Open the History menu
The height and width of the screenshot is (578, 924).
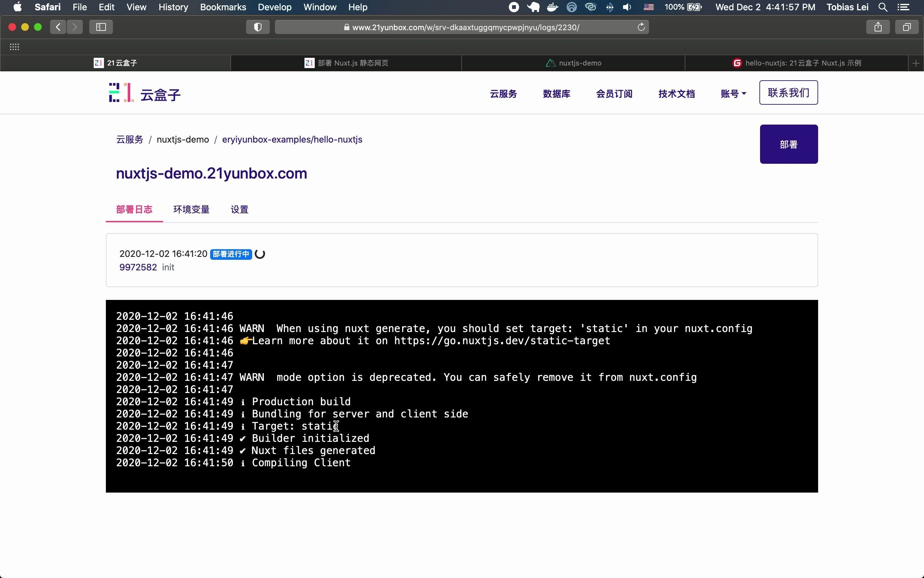(x=173, y=7)
